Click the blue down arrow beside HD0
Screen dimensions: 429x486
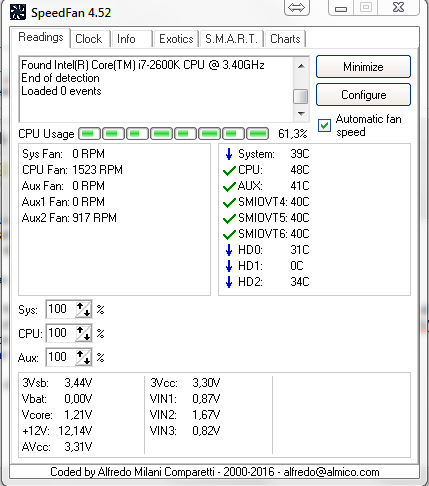[x=229, y=250]
